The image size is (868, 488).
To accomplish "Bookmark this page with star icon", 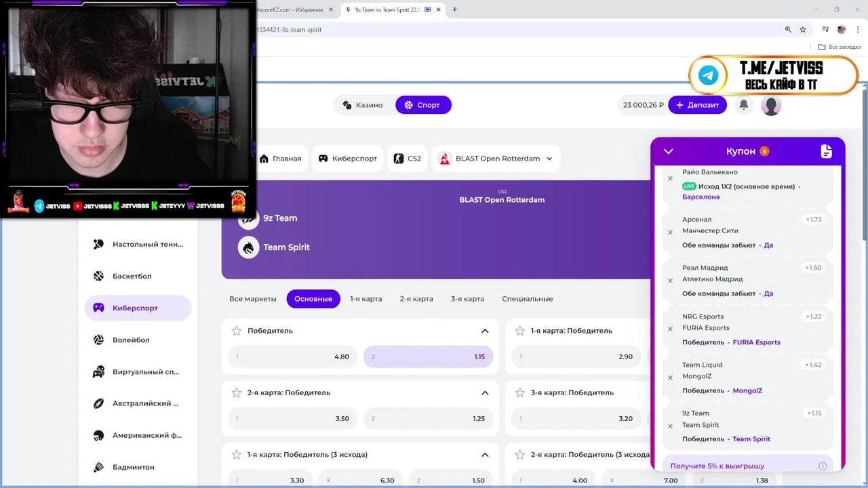I will coord(803,30).
